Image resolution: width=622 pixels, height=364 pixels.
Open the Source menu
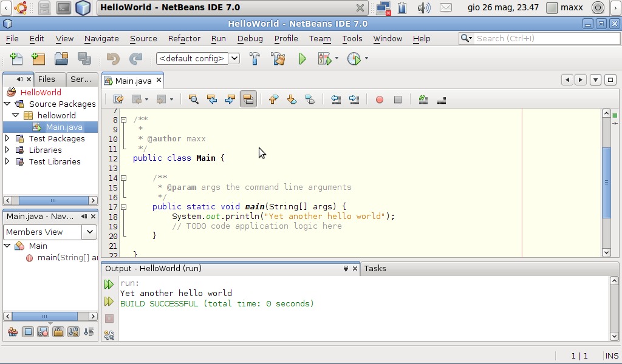143,38
